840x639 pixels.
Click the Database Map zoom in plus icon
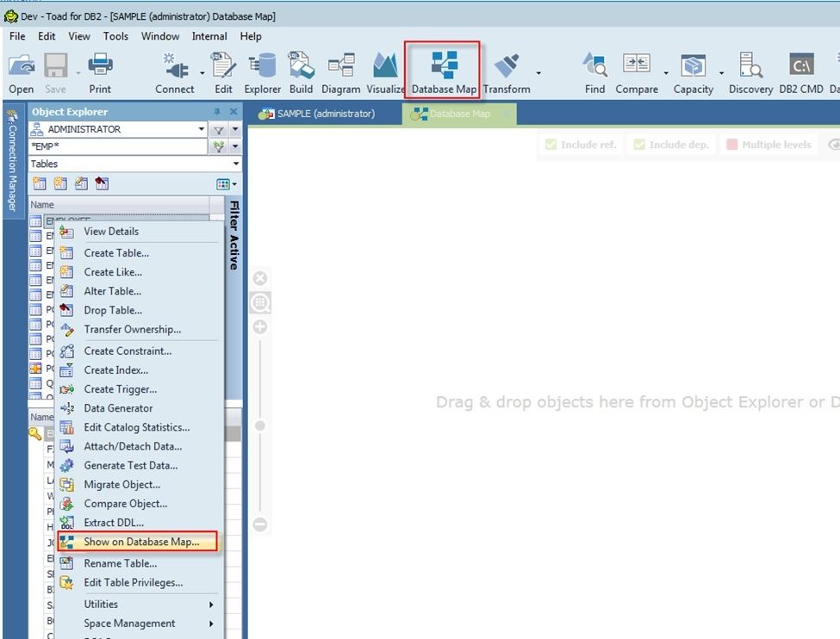coord(260,326)
